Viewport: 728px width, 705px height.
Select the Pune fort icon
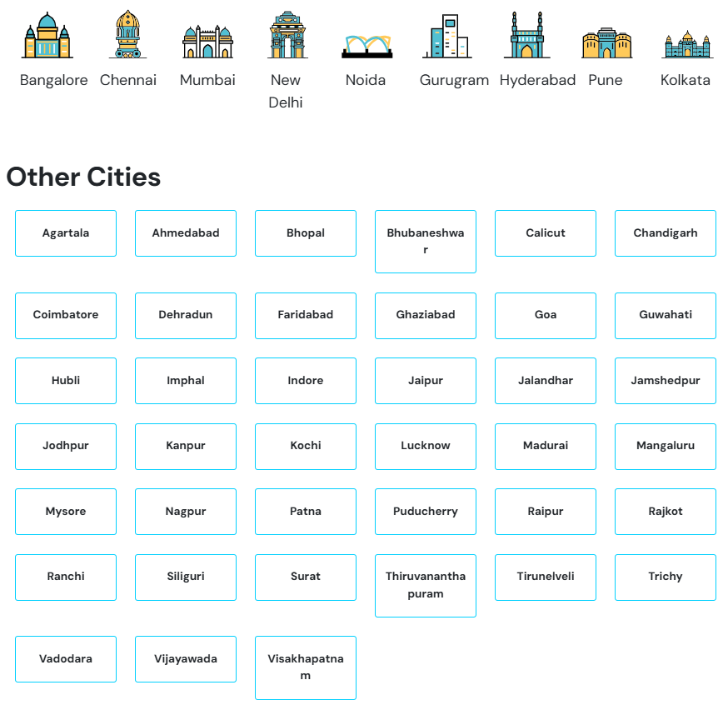(x=606, y=42)
